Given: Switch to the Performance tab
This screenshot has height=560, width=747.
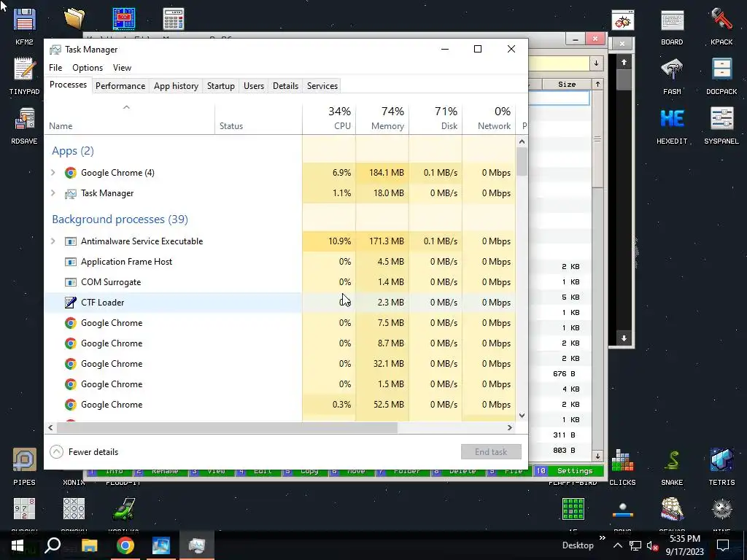Looking at the screenshot, I should 120,86.
